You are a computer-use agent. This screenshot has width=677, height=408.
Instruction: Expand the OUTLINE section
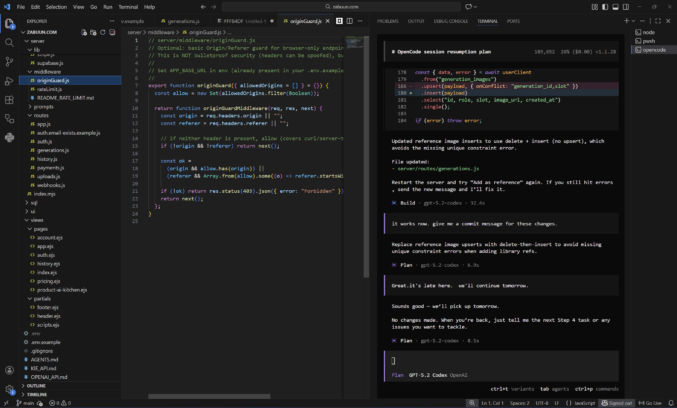37,385
